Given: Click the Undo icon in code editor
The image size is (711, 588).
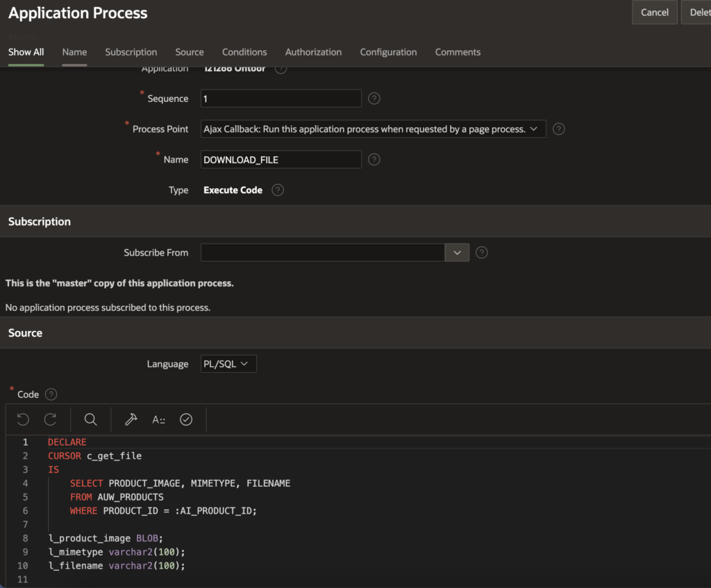Looking at the screenshot, I should pos(23,419).
